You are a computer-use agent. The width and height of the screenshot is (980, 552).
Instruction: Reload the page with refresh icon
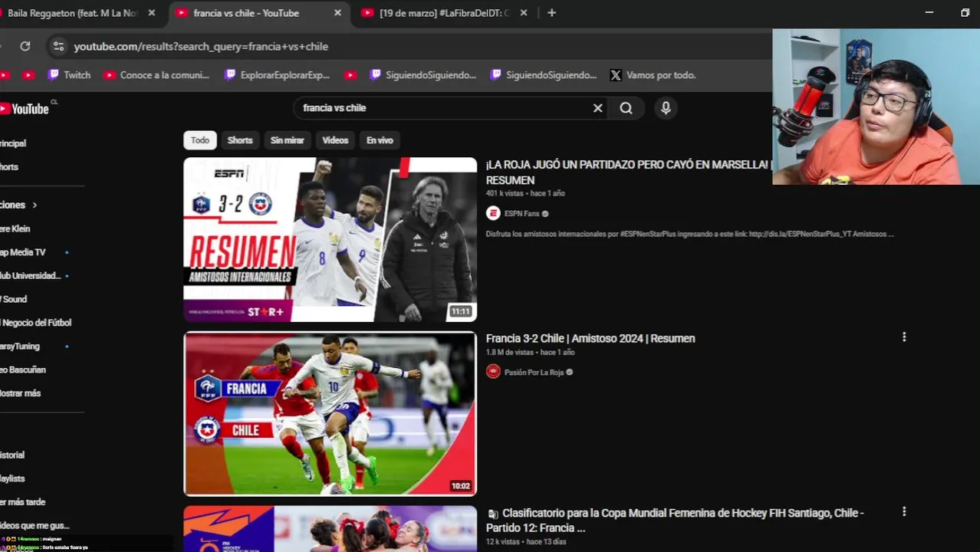pos(25,46)
